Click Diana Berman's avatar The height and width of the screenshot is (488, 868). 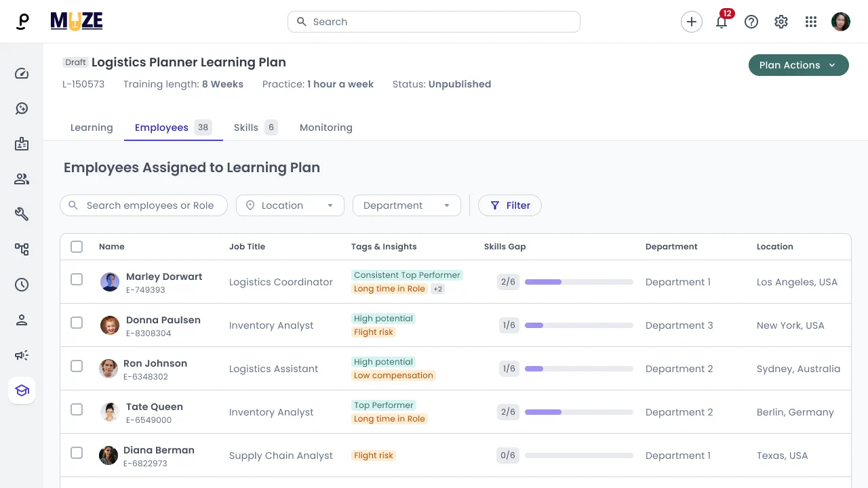tap(108, 455)
